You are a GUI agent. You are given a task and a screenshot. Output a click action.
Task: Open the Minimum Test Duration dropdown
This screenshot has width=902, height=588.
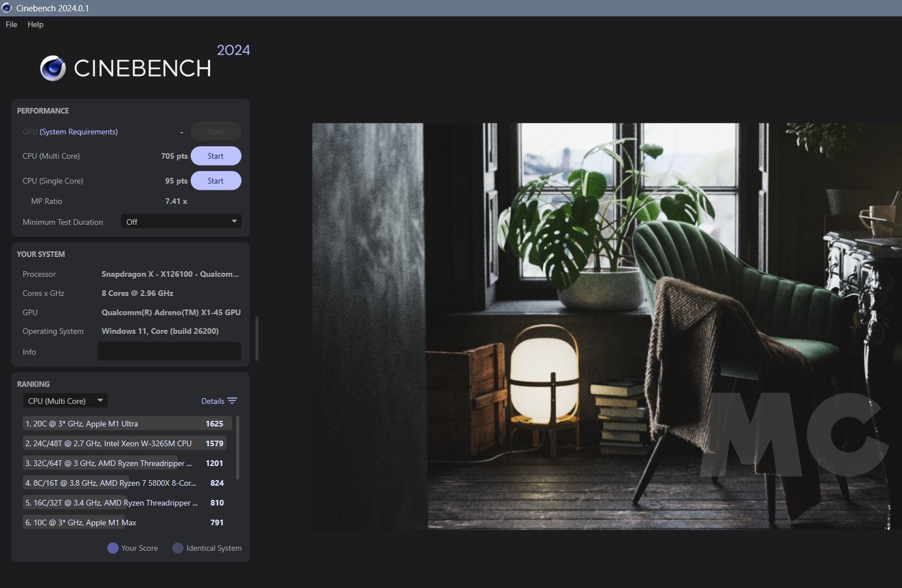click(181, 221)
